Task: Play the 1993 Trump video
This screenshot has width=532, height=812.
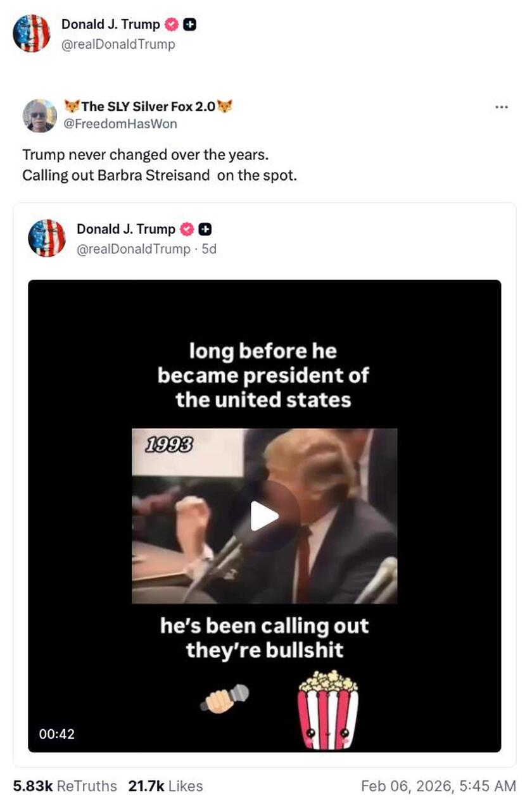Action: (x=264, y=515)
